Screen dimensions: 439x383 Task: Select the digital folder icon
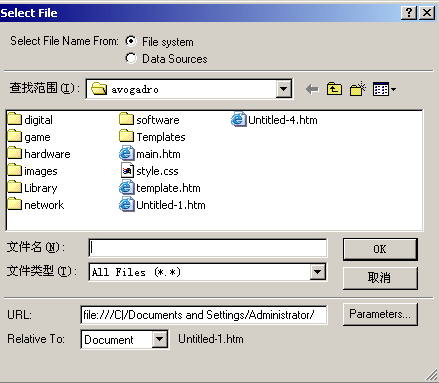tap(15, 119)
